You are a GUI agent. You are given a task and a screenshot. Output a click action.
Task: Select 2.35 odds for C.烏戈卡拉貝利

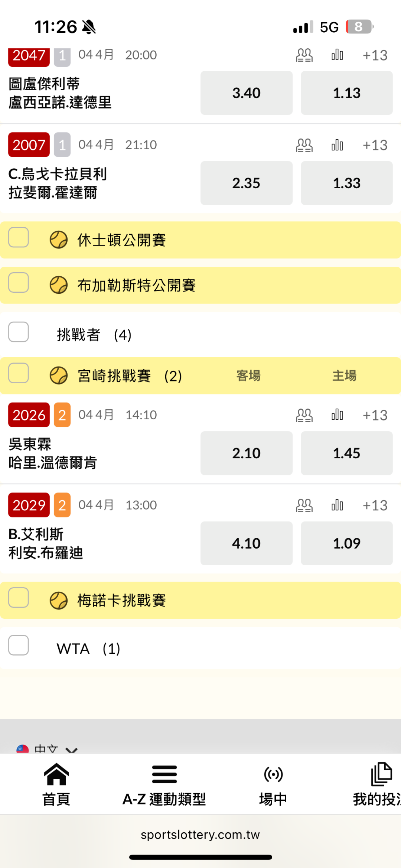(x=246, y=183)
